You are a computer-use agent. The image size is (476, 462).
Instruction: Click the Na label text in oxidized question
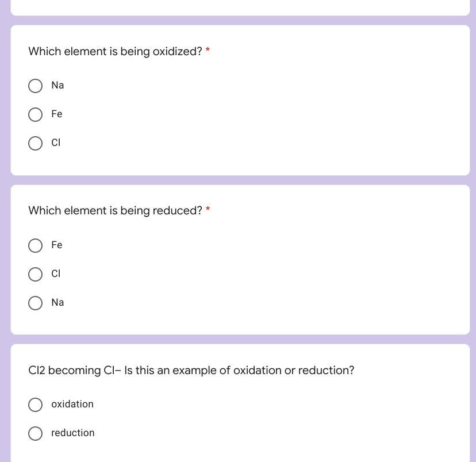pos(57,86)
